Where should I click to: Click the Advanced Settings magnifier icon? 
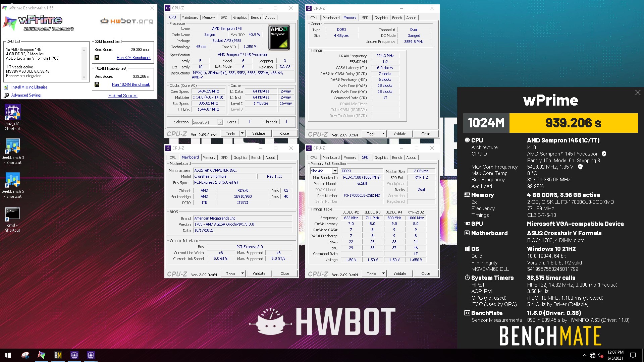click(6, 96)
